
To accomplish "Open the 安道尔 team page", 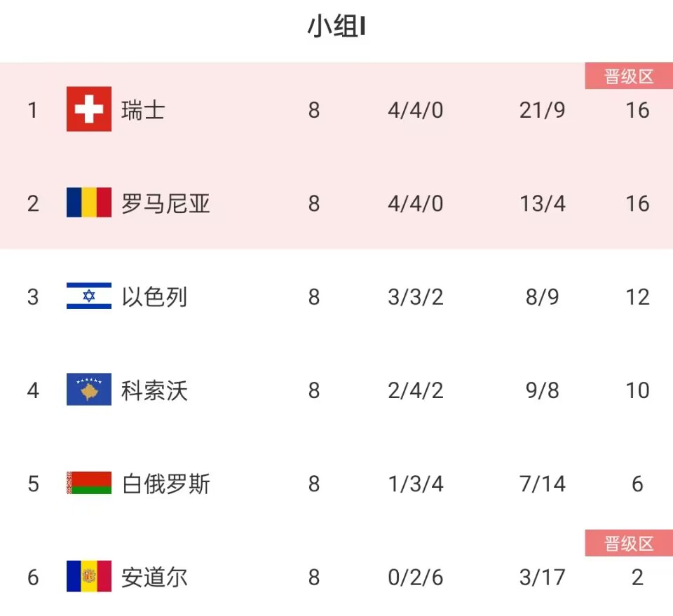I will (154, 577).
